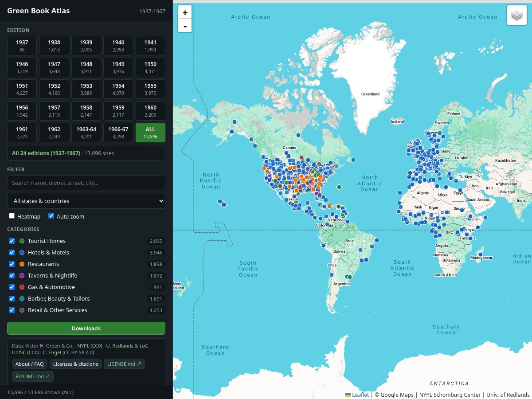The image size is (532, 399).
Task: Pick the 1962 edition
Action: coord(54,133)
